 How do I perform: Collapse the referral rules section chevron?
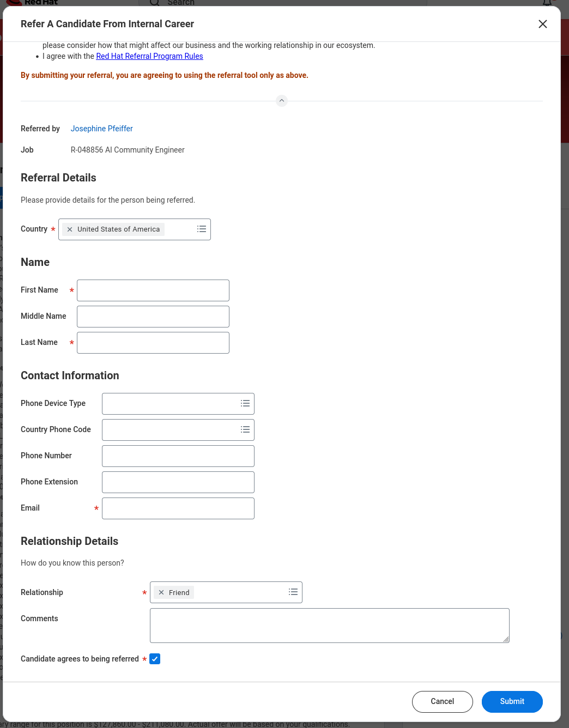[x=282, y=101]
